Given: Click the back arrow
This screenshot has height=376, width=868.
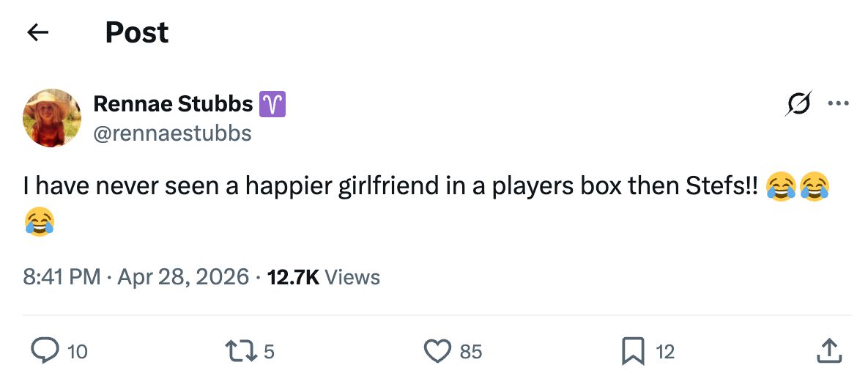Looking at the screenshot, I should [x=37, y=32].
